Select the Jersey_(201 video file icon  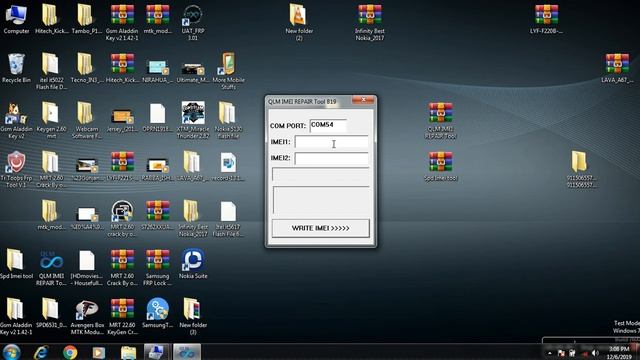tap(122, 118)
